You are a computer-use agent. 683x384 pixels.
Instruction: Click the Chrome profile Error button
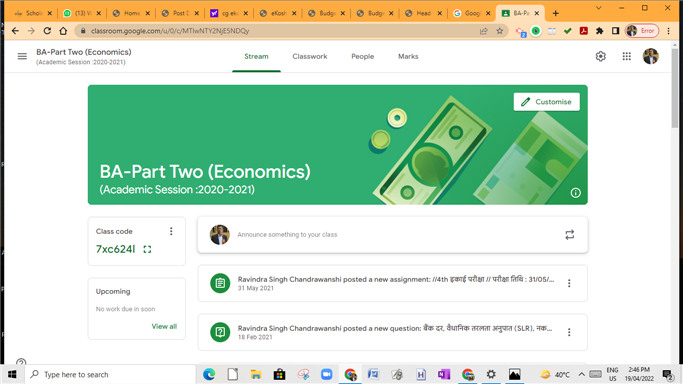(x=642, y=31)
